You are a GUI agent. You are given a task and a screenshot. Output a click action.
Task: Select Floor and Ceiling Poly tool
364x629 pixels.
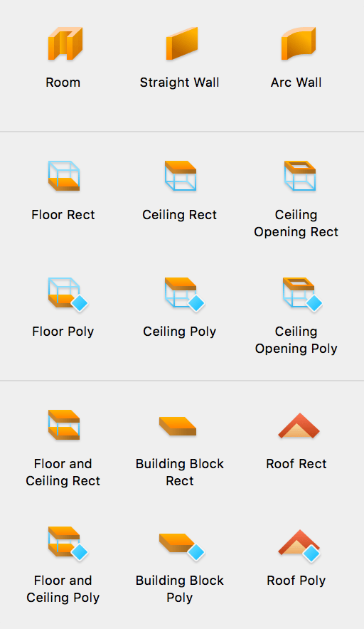pos(68,543)
